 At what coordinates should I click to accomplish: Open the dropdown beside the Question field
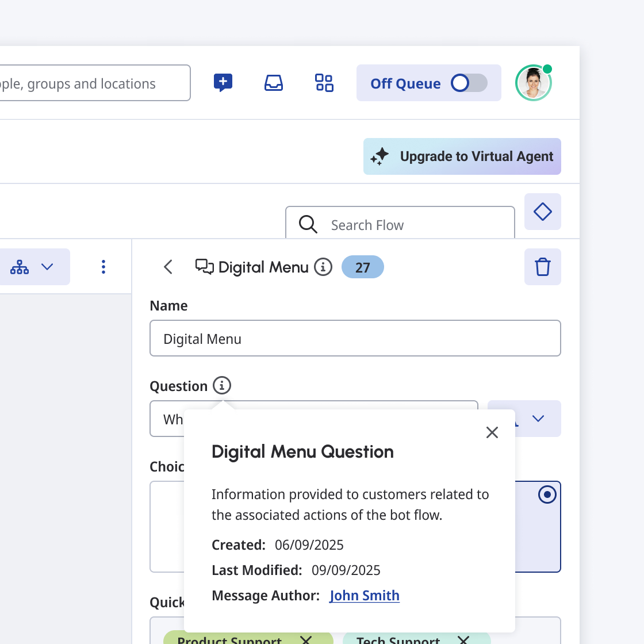[x=538, y=419]
